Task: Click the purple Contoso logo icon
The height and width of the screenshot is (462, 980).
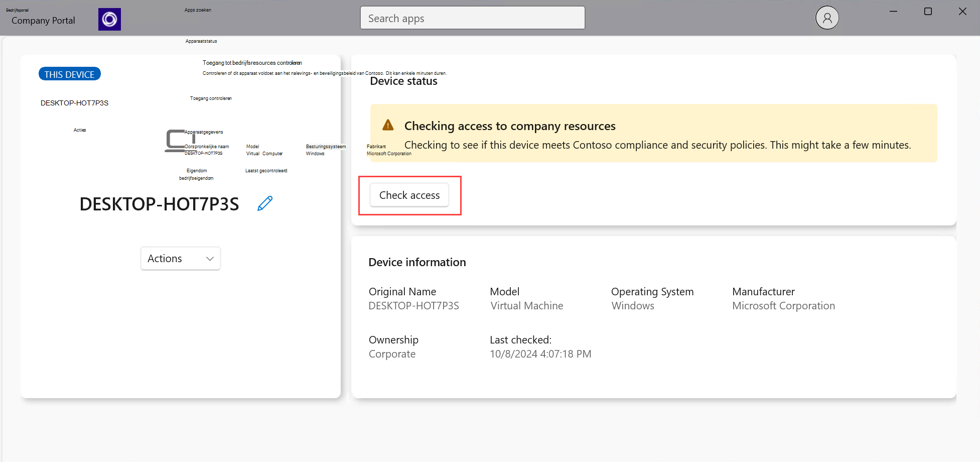Action: point(109,20)
